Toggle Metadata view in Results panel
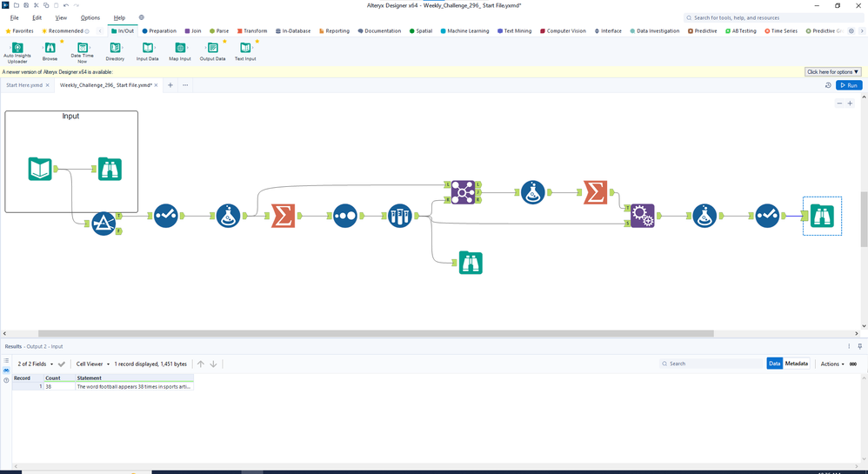The height and width of the screenshot is (474, 868). 797,364
